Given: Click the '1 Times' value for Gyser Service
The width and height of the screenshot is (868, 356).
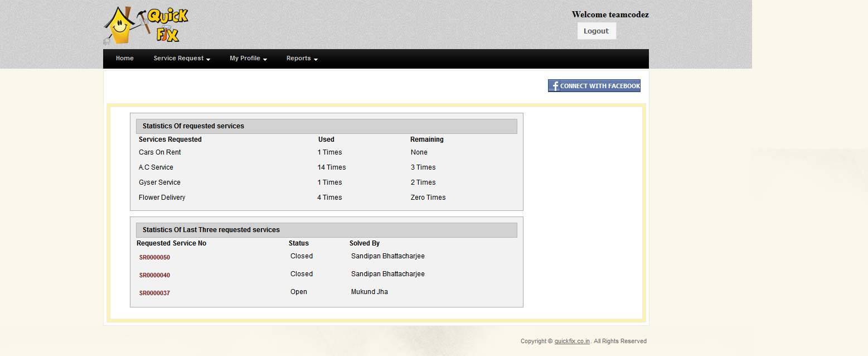Looking at the screenshot, I should click(x=330, y=182).
